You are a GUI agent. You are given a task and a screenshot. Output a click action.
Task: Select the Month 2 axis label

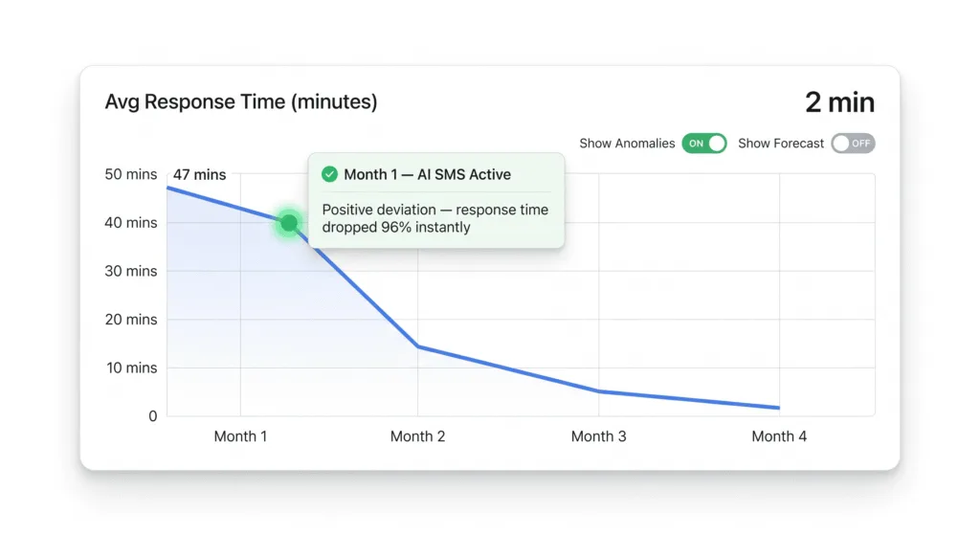418,436
